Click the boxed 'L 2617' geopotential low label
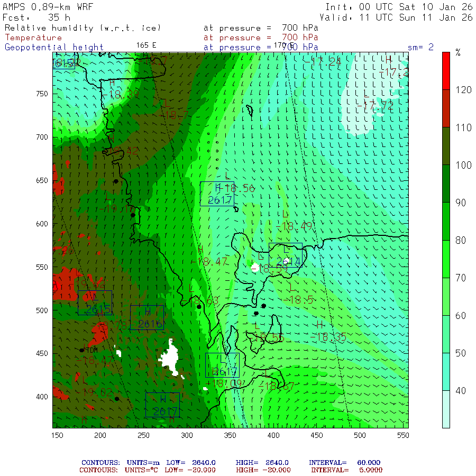476x476 pixels. [x=223, y=365]
